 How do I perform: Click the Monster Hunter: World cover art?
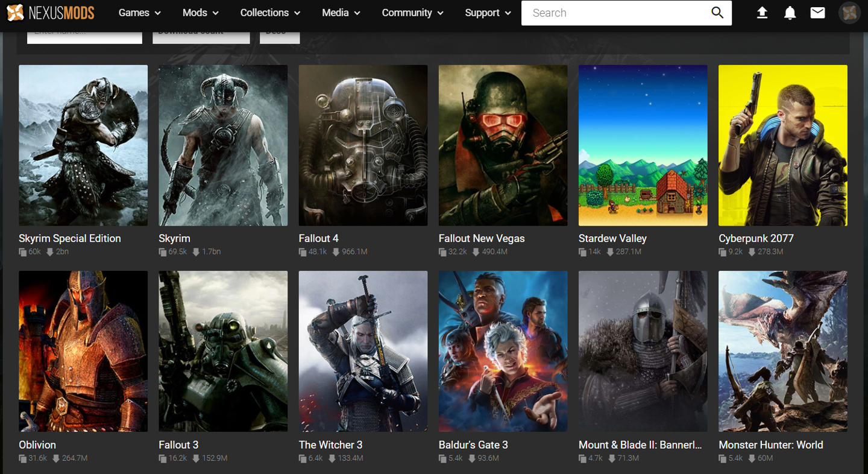[783, 352]
